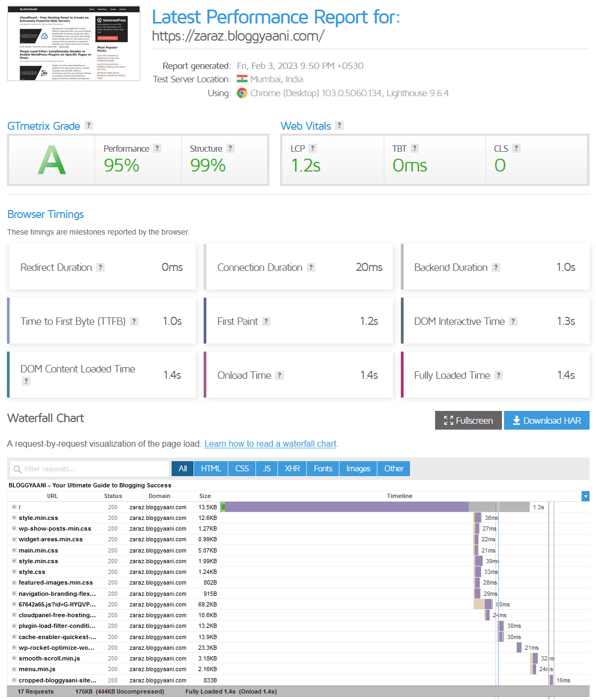Click the help icon next to Web Vitals
This screenshot has width=596, height=700.
point(339,125)
